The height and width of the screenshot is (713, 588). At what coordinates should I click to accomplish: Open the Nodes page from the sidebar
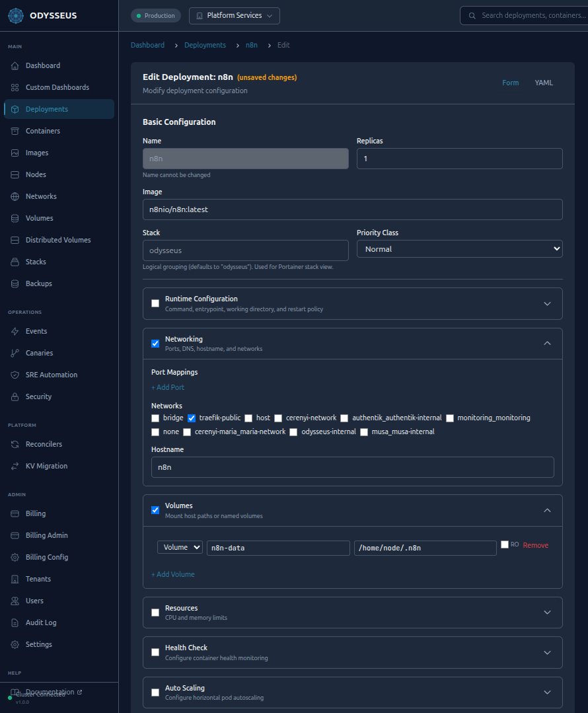tap(36, 174)
